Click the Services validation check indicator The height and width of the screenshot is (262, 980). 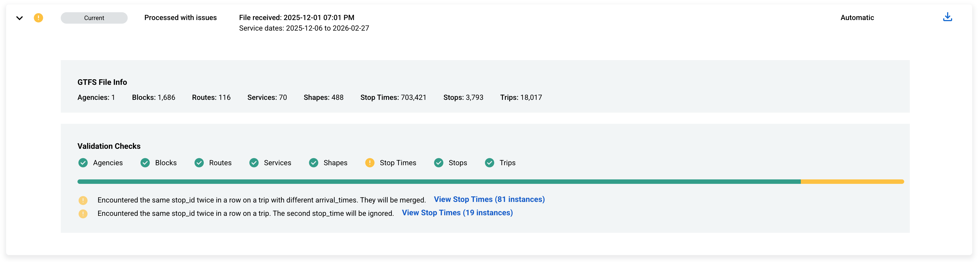click(254, 162)
